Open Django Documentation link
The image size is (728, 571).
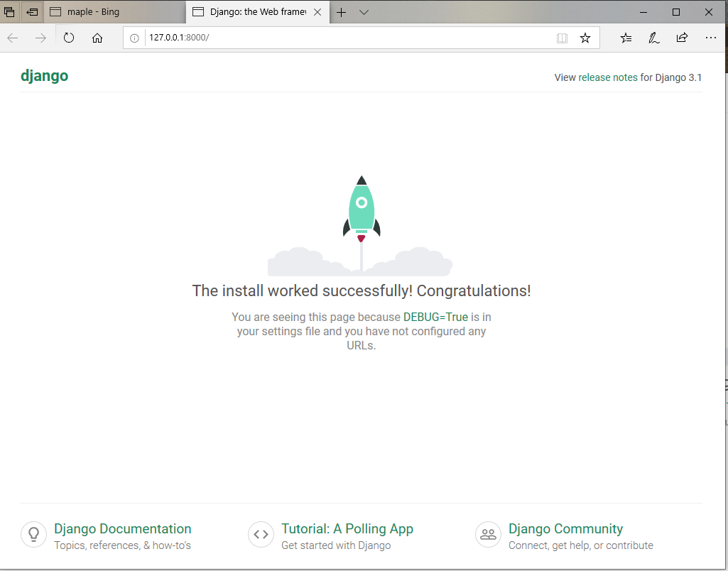tap(123, 529)
